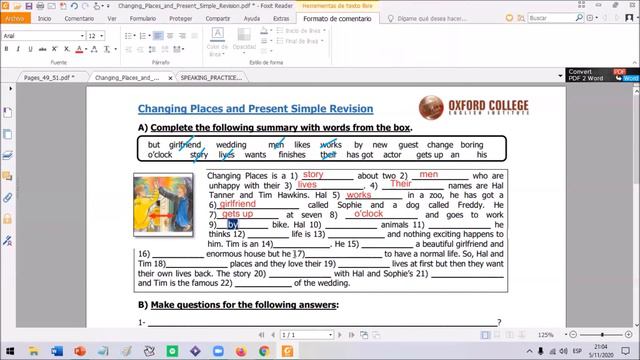The width and height of the screenshot is (640, 360).
Task: Open the Archivo menu
Action: click(x=15, y=19)
